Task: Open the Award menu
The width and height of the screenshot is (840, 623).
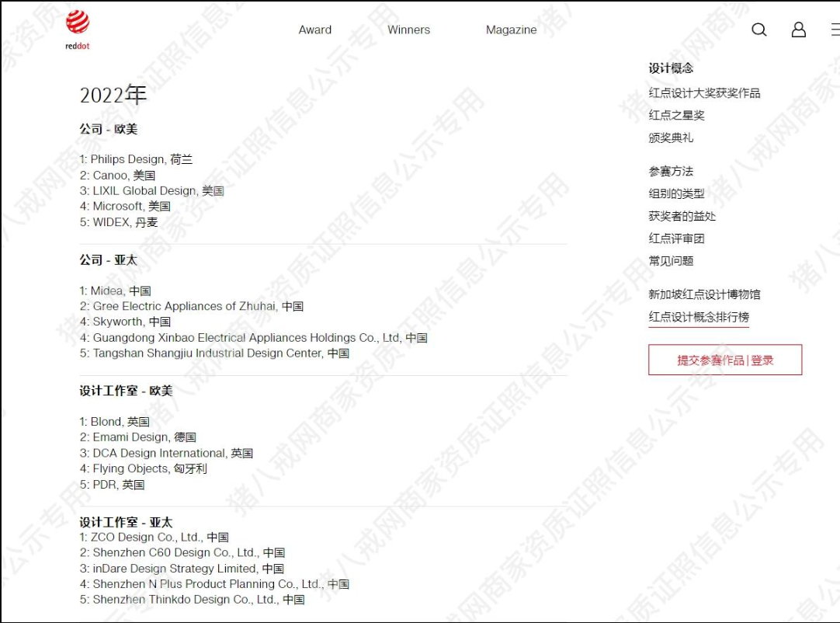Action: [x=315, y=30]
